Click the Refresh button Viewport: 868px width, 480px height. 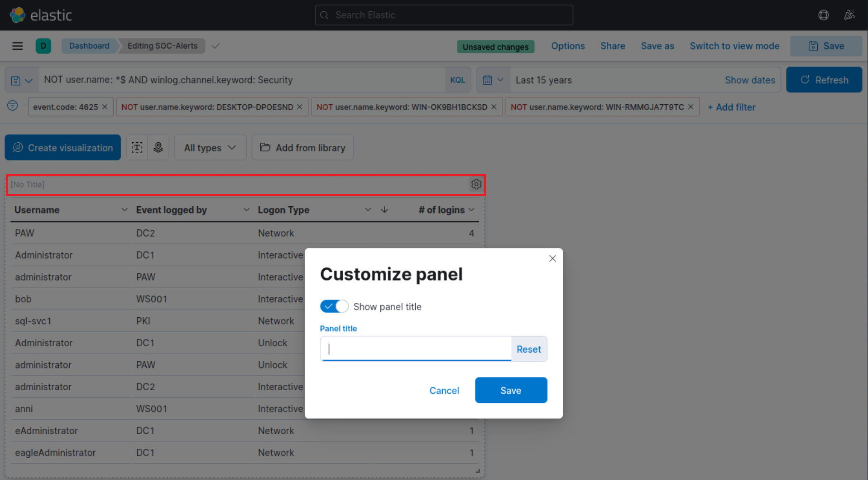click(x=824, y=80)
